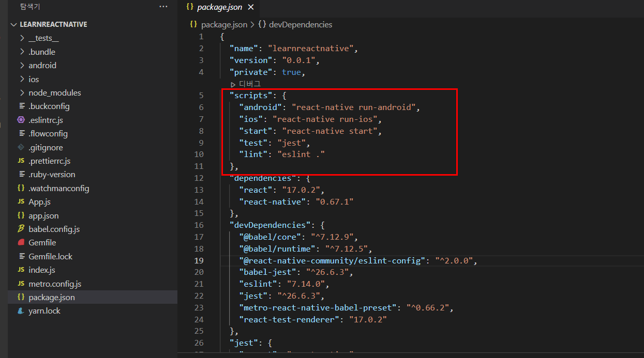The height and width of the screenshot is (358, 644).
Task: Open the .prettierrc.js file
Action: point(50,161)
